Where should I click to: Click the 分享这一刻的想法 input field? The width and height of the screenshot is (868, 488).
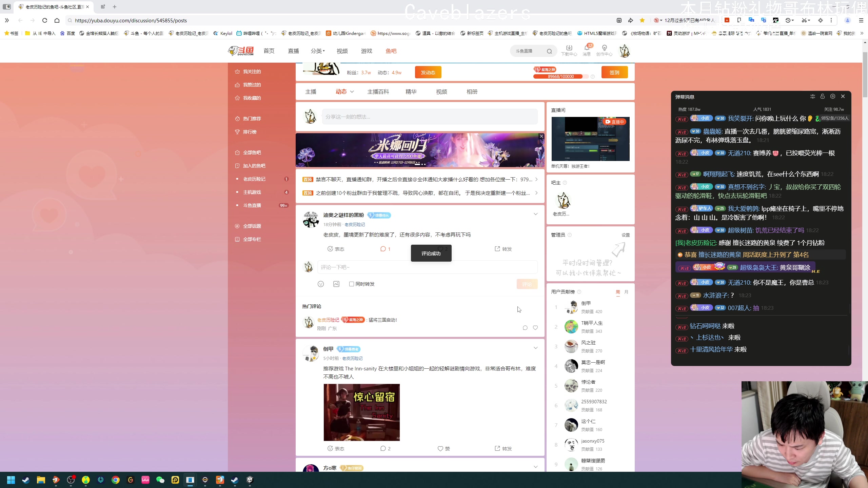(429, 117)
